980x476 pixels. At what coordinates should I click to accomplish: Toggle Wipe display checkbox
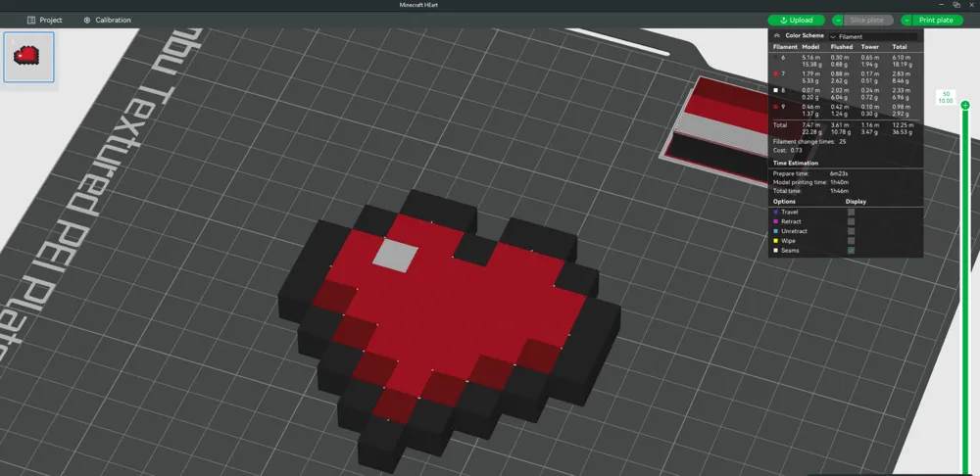click(x=852, y=241)
